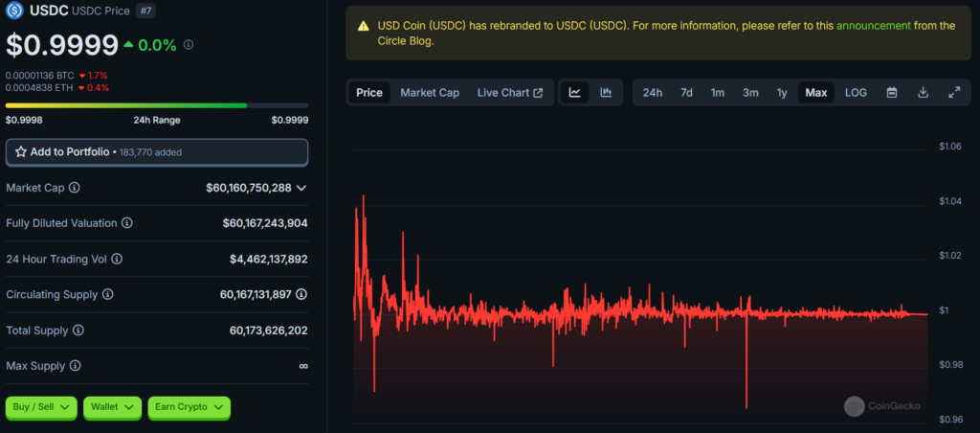
Task: Click info icon beside Max Supply
Action: pyautogui.click(x=75, y=365)
